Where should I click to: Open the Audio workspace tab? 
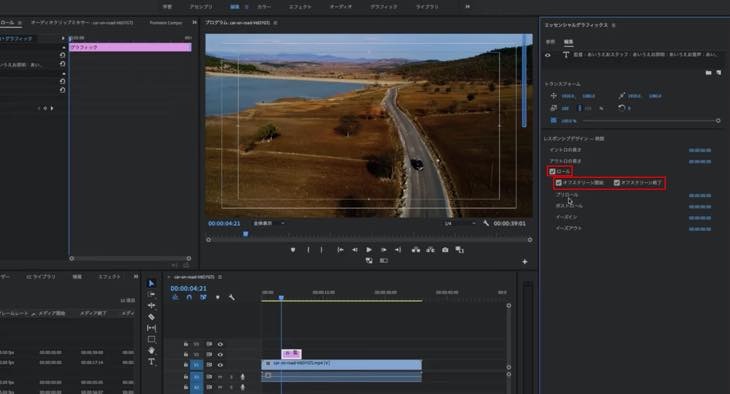[341, 7]
